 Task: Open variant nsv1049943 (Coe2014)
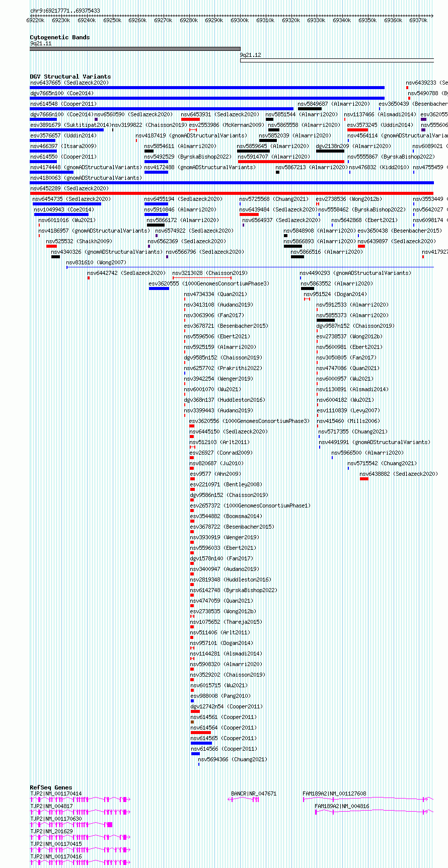pos(63,209)
